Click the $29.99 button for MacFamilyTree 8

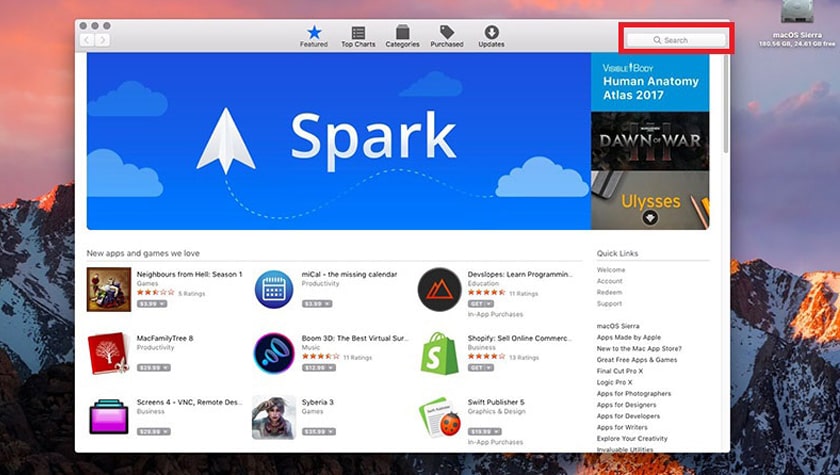(x=154, y=367)
